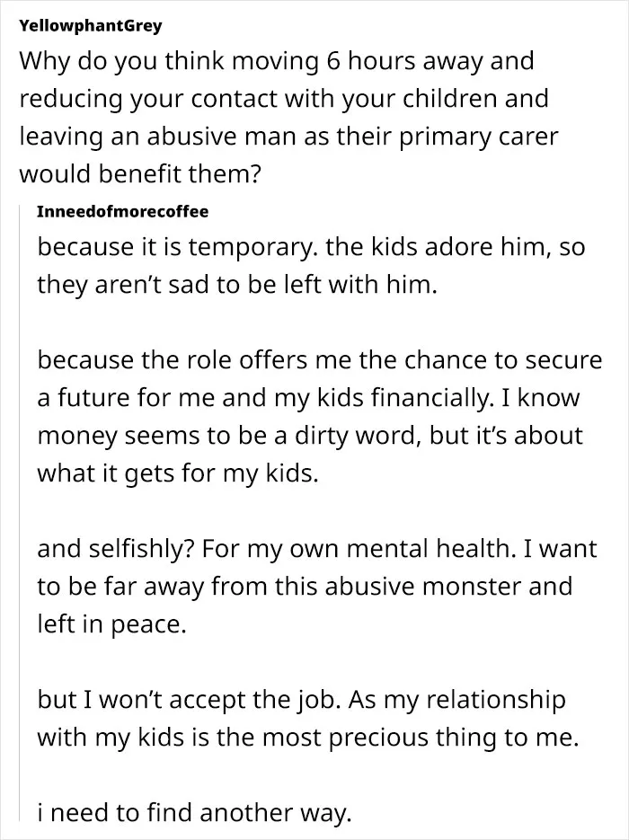The image size is (629, 840).
Task: Open the Inneedofmorecoffee username profile
Action: [123, 211]
